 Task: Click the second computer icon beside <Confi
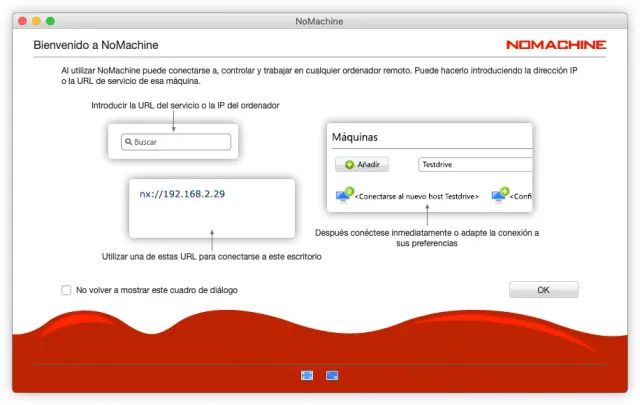pos(499,194)
